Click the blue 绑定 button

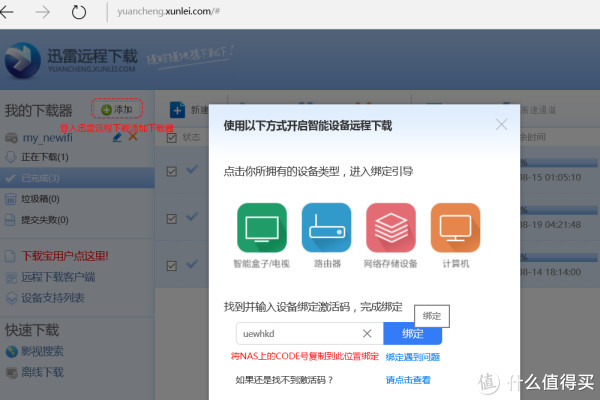click(x=412, y=333)
